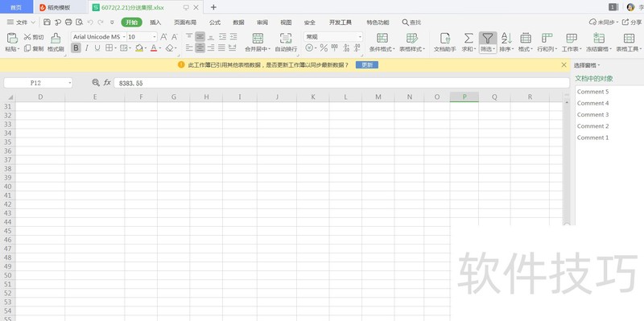Viewport: 644px width, 321px height.
Task: Click the Paste (粘贴) icon
Action: pos(12,39)
